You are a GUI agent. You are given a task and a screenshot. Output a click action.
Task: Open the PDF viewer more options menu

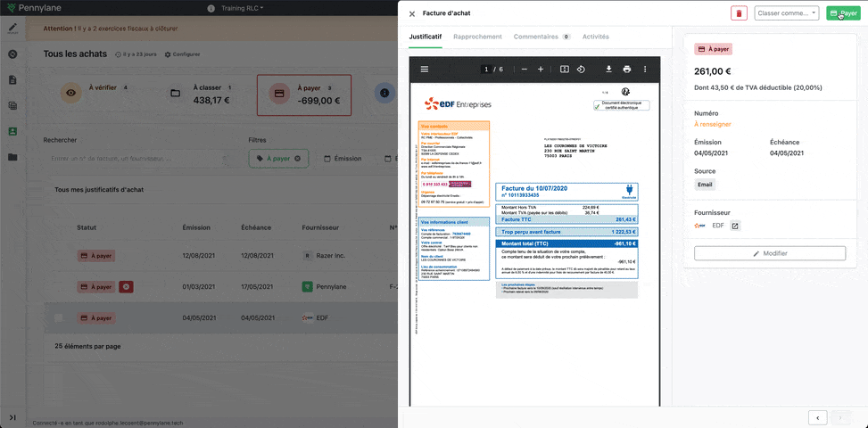point(645,69)
